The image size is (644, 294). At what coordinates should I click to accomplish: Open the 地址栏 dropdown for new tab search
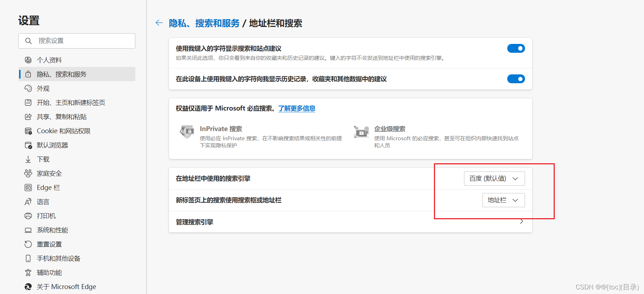[503, 200]
